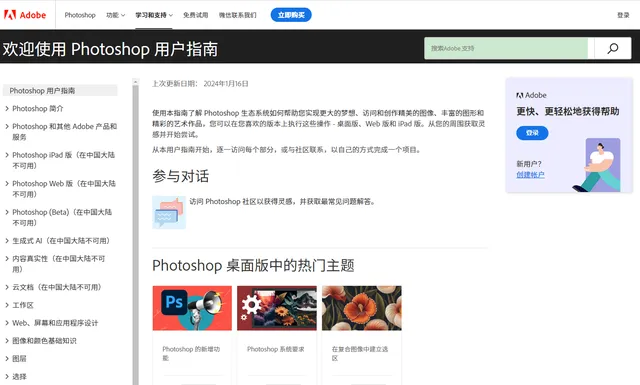The width and height of the screenshot is (640, 385).
Task: Click the sidebar vertical scrollbar
Action: point(136,231)
